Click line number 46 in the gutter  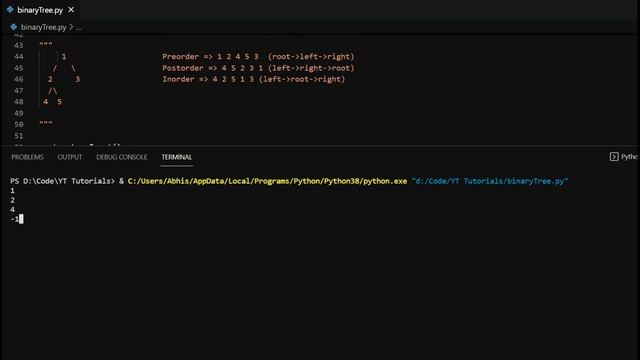[x=19, y=79]
